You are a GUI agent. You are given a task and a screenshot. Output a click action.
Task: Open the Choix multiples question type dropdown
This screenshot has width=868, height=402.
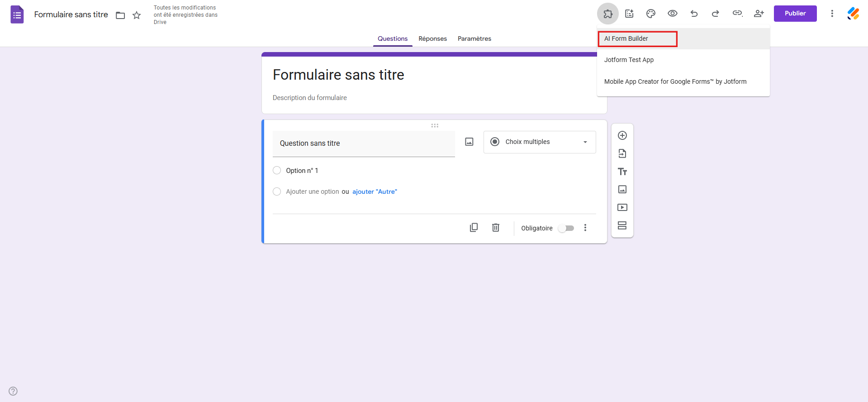coord(540,142)
